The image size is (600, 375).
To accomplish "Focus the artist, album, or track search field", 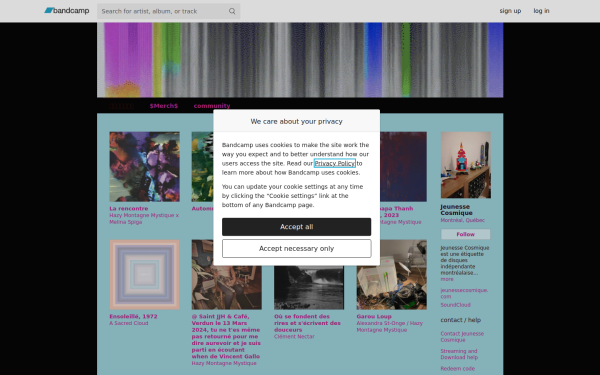I will [168, 11].
